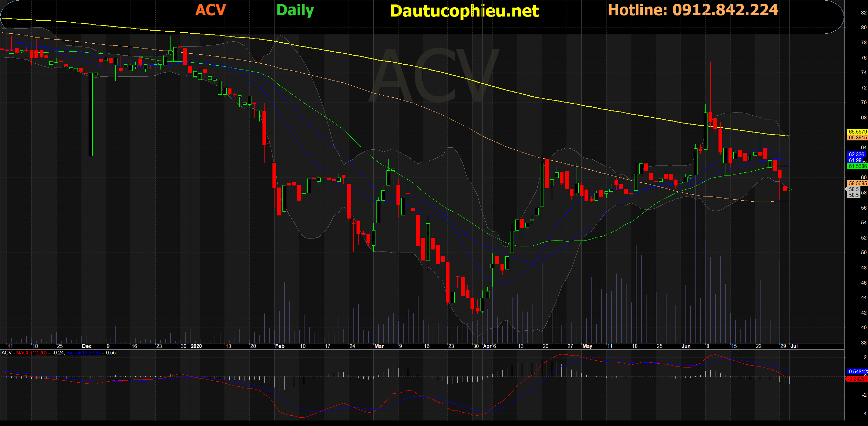
Task: Click the tall green candle in early December
Action: pyautogui.click(x=91, y=114)
